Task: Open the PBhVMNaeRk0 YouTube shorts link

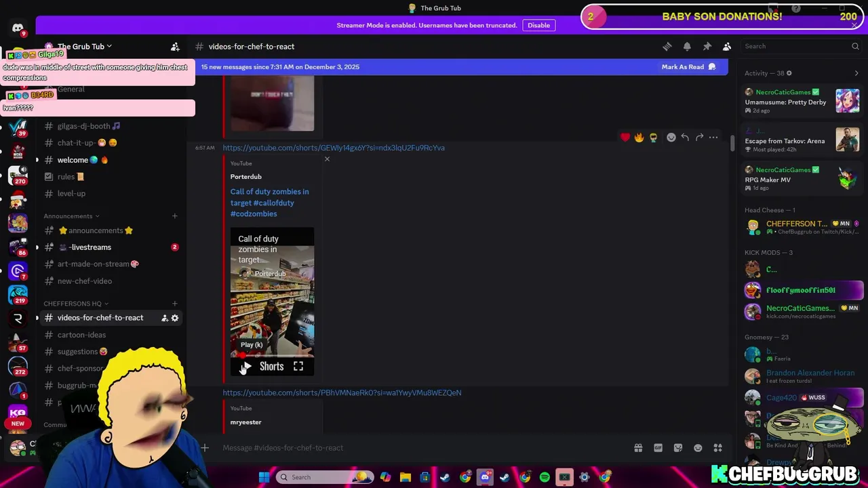Action: [x=342, y=392]
